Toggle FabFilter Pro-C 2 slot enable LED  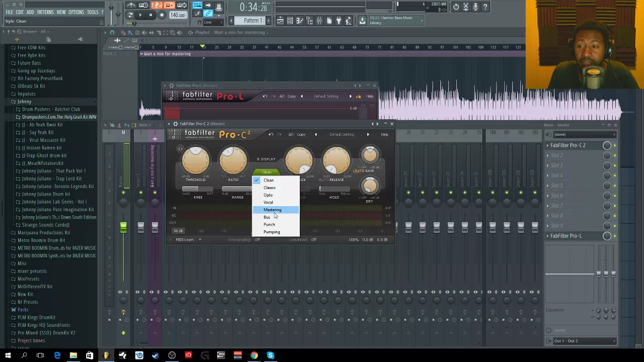(x=614, y=145)
